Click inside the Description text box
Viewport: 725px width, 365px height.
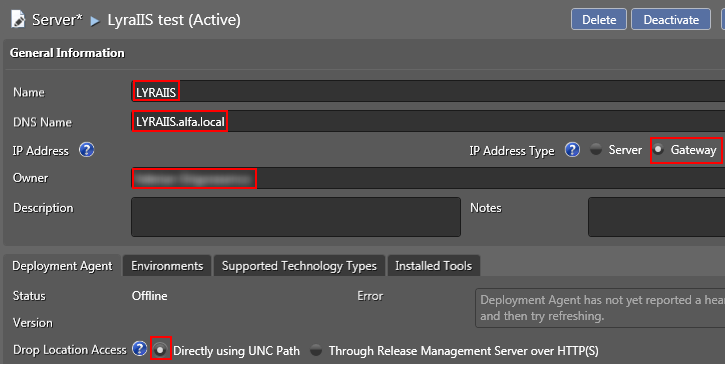(296, 217)
